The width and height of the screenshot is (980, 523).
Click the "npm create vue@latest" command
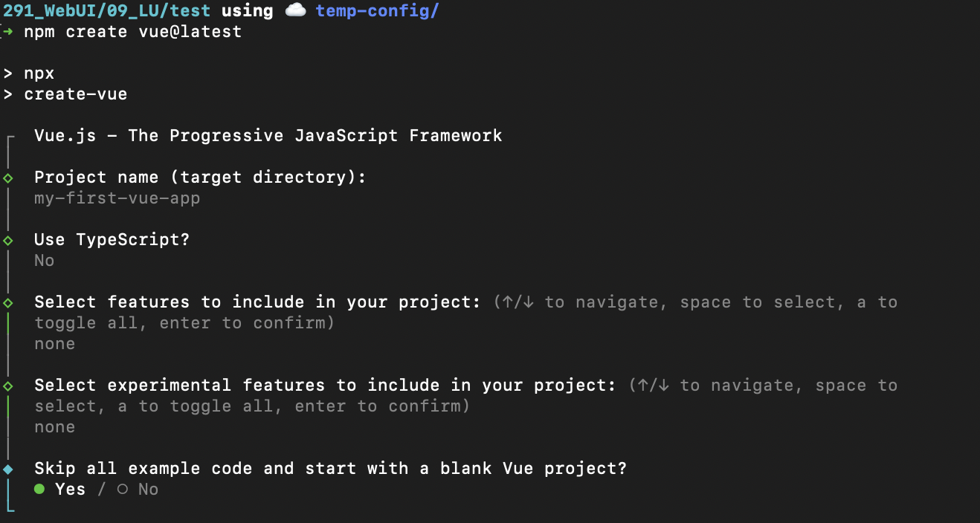click(x=132, y=32)
